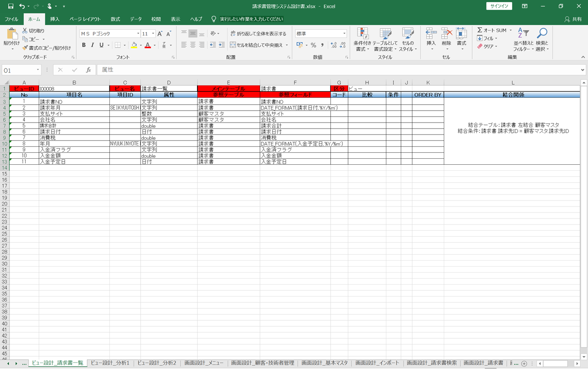The width and height of the screenshot is (588, 369).
Task: Open the Insert (挿入) ribbon tab
Action: (x=55, y=19)
